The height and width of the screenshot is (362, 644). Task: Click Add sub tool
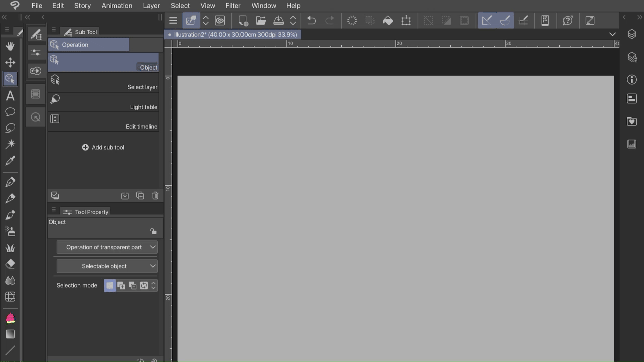103,148
